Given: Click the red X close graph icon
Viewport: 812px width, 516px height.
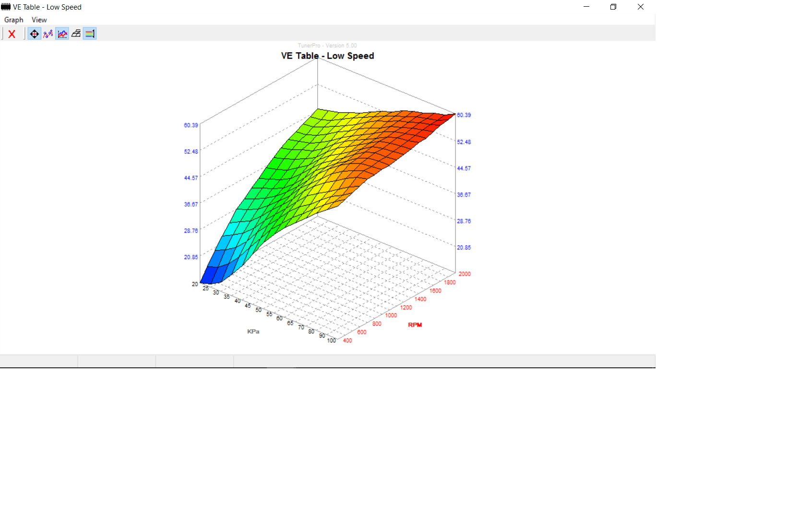Looking at the screenshot, I should pyautogui.click(x=12, y=34).
